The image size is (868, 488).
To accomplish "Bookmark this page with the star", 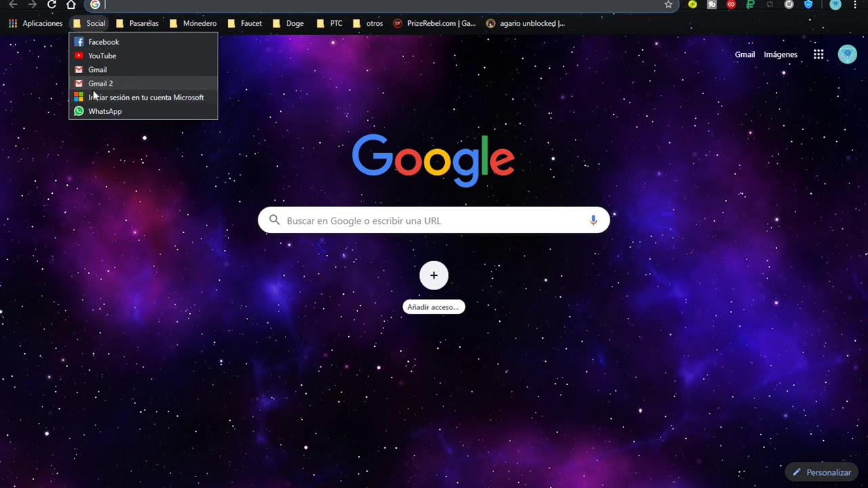I will point(668,5).
